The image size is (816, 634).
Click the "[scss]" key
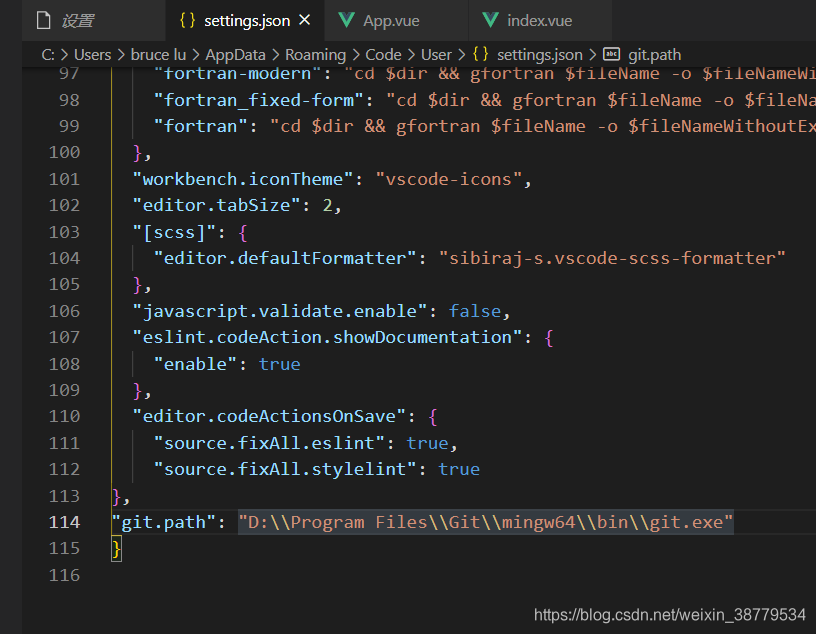(174, 232)
